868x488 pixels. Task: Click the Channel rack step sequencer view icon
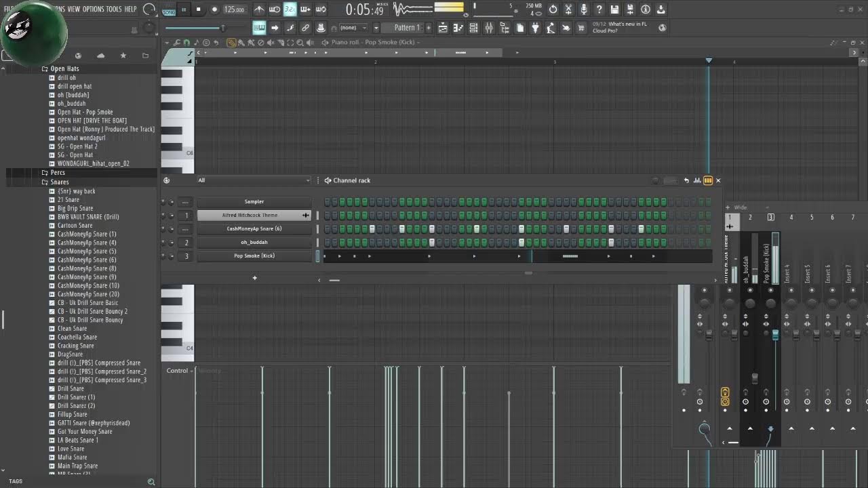tap(708, 180)
